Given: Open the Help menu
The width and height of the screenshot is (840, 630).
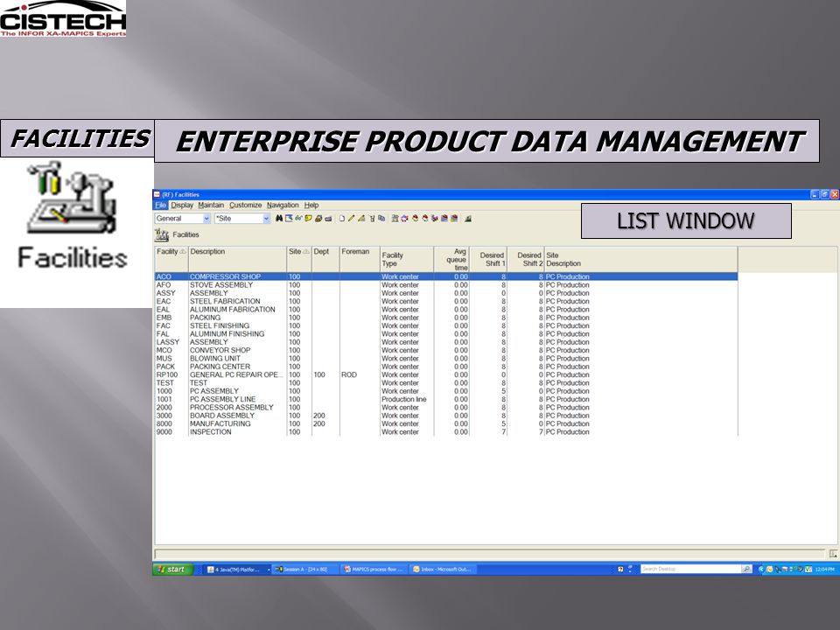Looking at the screenshot, I should click(311, 205).
